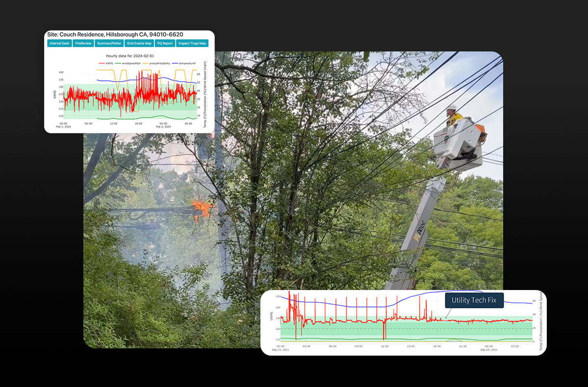This screenshot has width=588, height=387.
Task: Click the FireReview button
Action: (83, 44)
